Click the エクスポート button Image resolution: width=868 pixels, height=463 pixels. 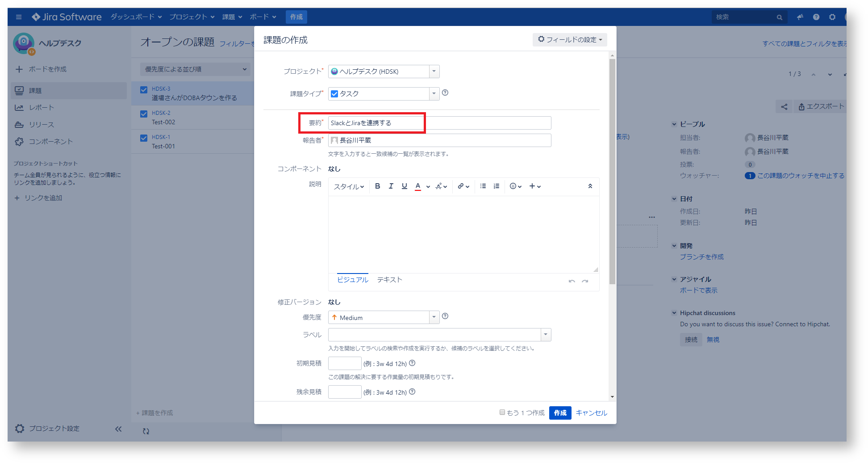coord(821,107)
